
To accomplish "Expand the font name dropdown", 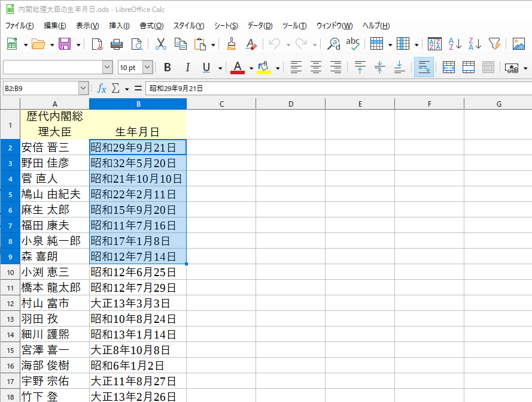I will click(107, 67).
